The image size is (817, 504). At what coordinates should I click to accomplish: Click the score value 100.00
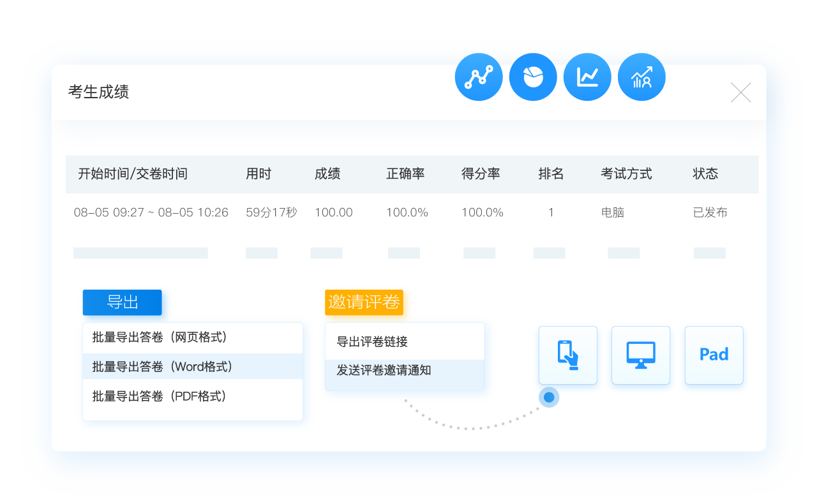coord(334,212)
